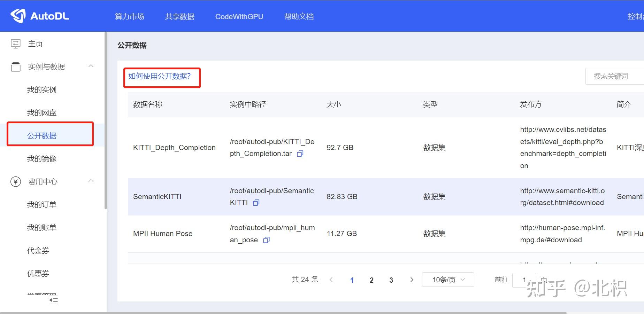
Task: Select page 3 in pagination
Action: point(391,280)
